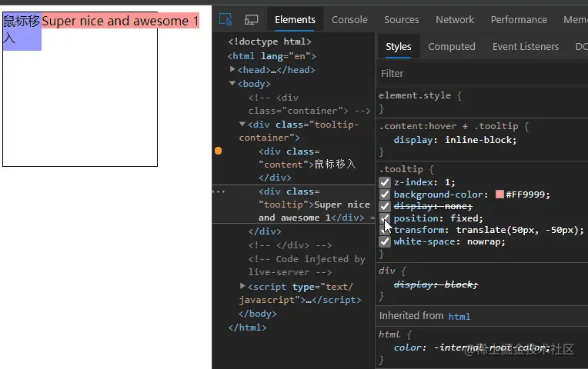The width and height of the screenshot is (588, 369).
Task: Select the tooltip div node in DOM tree
Action: [314, 204]
